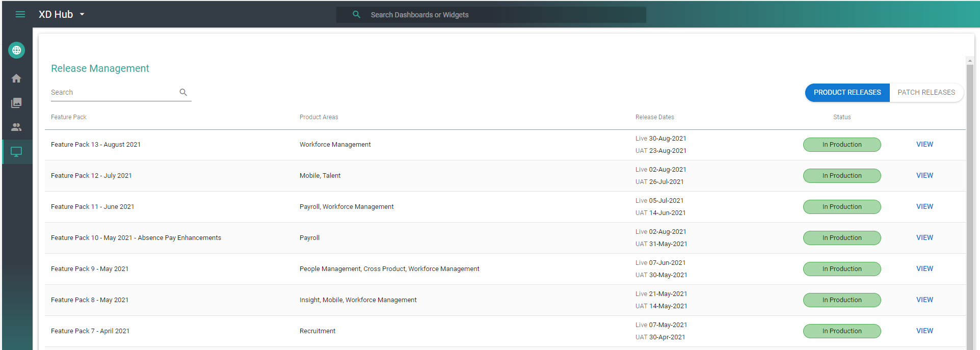Select the monitor icon in sidebar
The width and height of the screenshot is (980, 350).
[16, 152]
